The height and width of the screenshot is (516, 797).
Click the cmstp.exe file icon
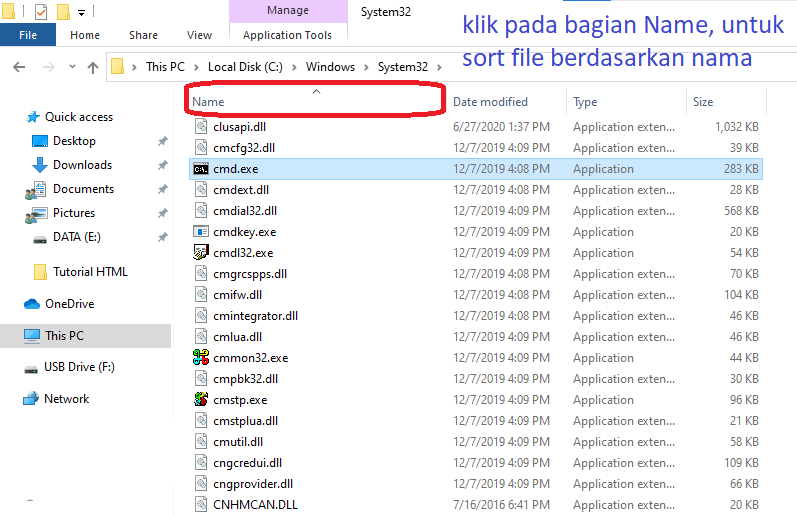point(201,400)
